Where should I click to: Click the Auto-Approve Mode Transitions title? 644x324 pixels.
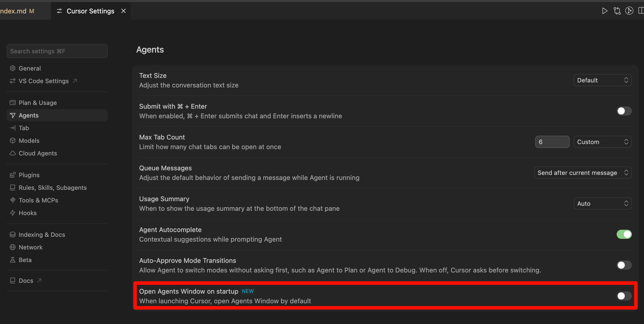coord(187,261)
